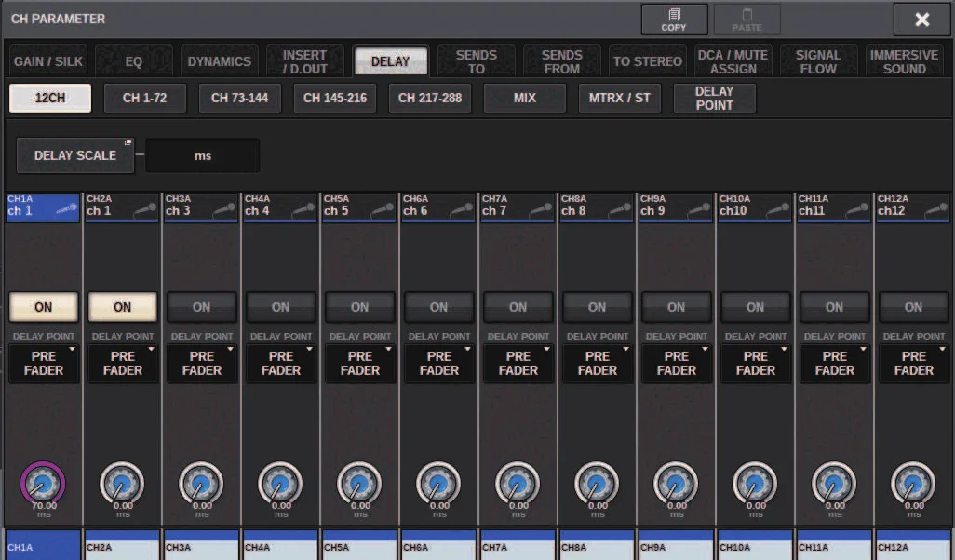Enable delay ON for CH5A
This screenshot has height=560, width=955.
coord(360,307)
